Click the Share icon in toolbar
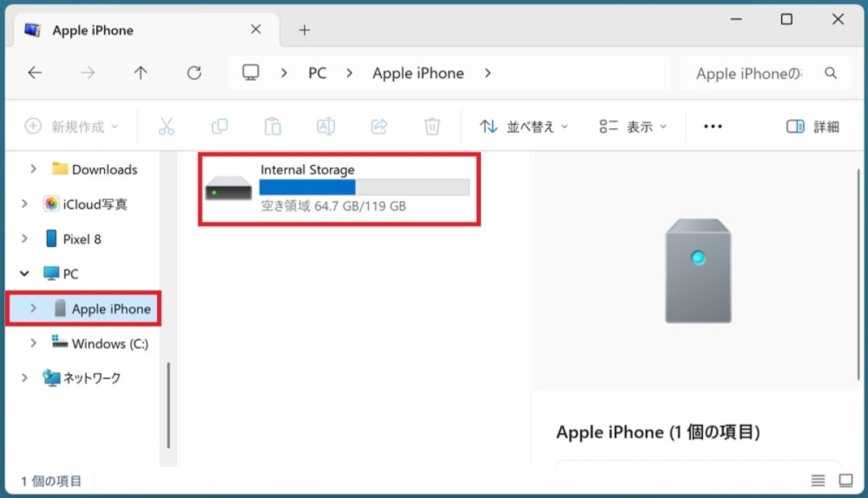 coord(379,127)
